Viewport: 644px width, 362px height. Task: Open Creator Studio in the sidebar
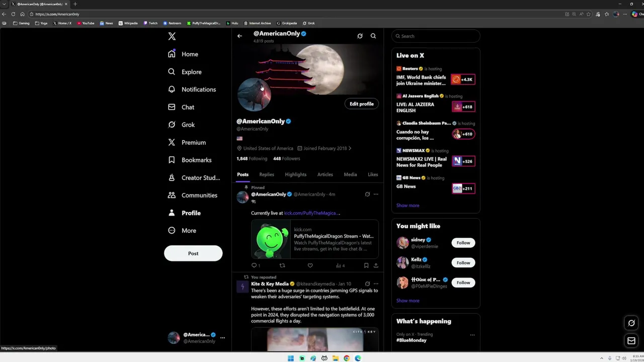(x=194, y=177)
